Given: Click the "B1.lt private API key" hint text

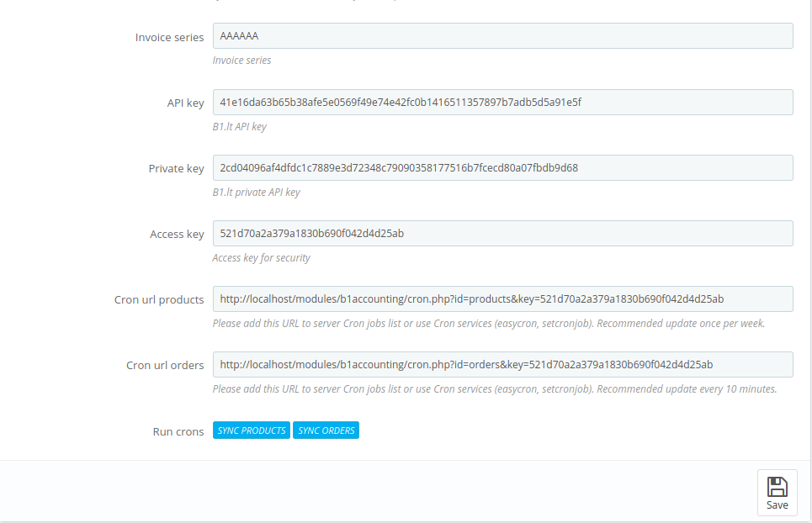Looking at the screenshot, I should (x=256, y=193).
